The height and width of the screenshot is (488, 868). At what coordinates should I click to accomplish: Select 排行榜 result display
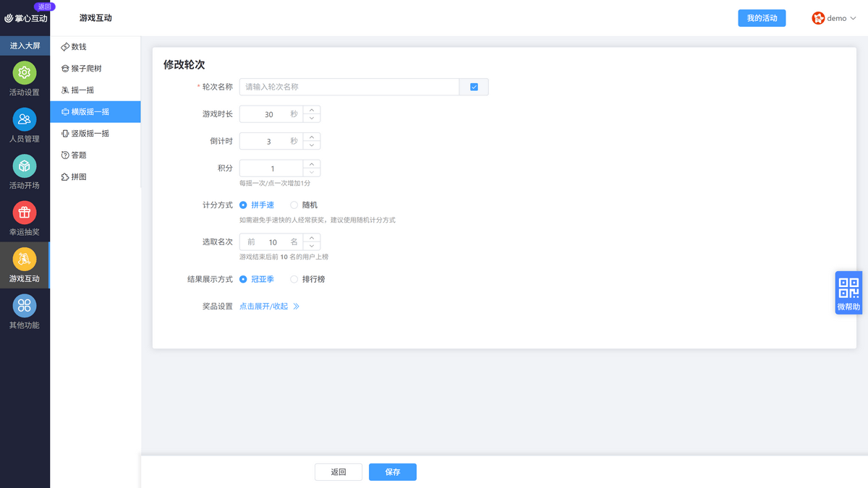point(307,279)
